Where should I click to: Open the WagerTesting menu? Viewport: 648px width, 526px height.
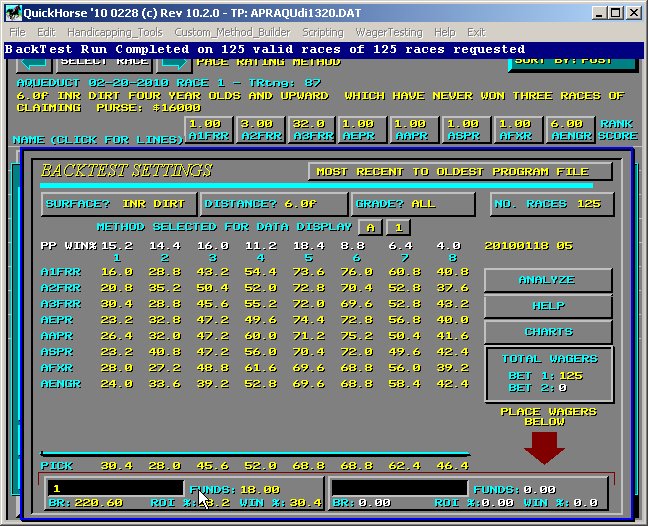(x=389, y=32)
